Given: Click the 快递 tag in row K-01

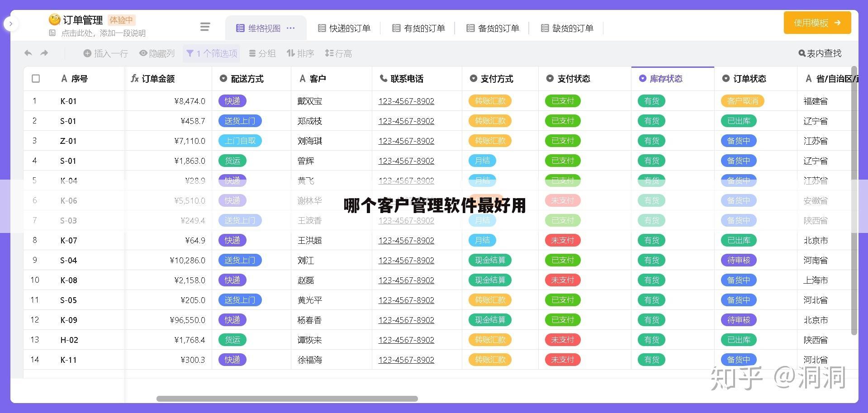Looking at the screenshot, I should coord(232,101).
